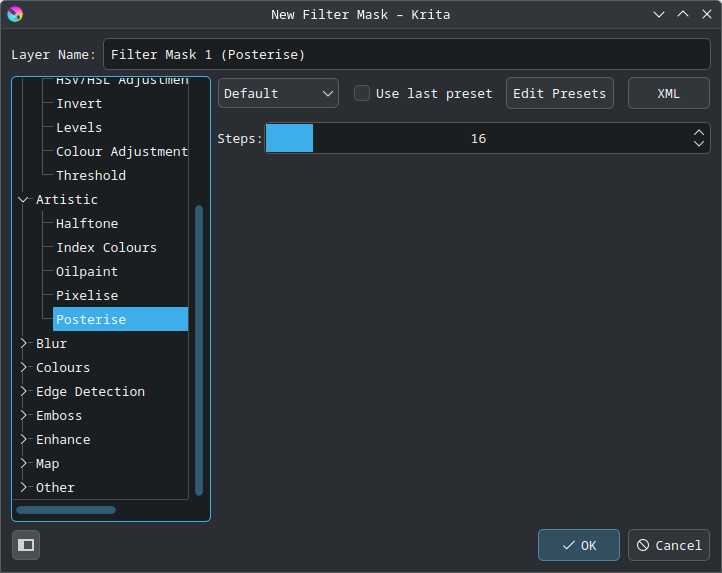This screenshot has height=573, width=722.
Task: Expand the Blur filter category
Action: pyautogui.click(x=24, y=344)
